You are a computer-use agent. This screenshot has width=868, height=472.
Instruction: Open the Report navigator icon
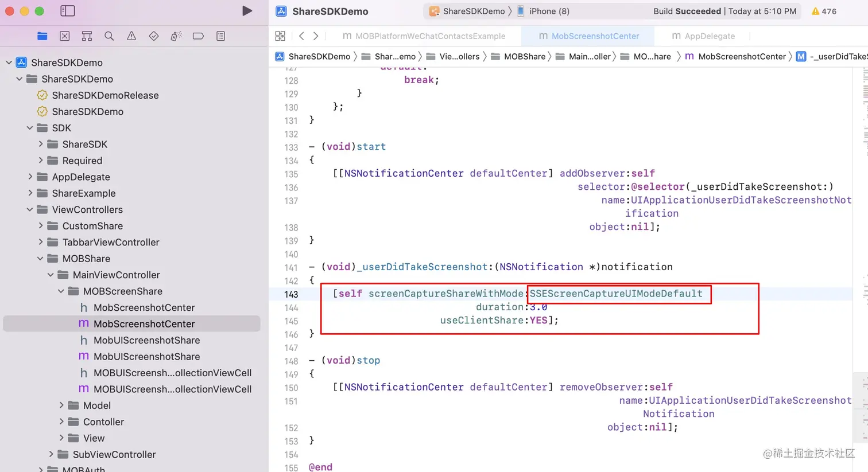tap(220, 36)
